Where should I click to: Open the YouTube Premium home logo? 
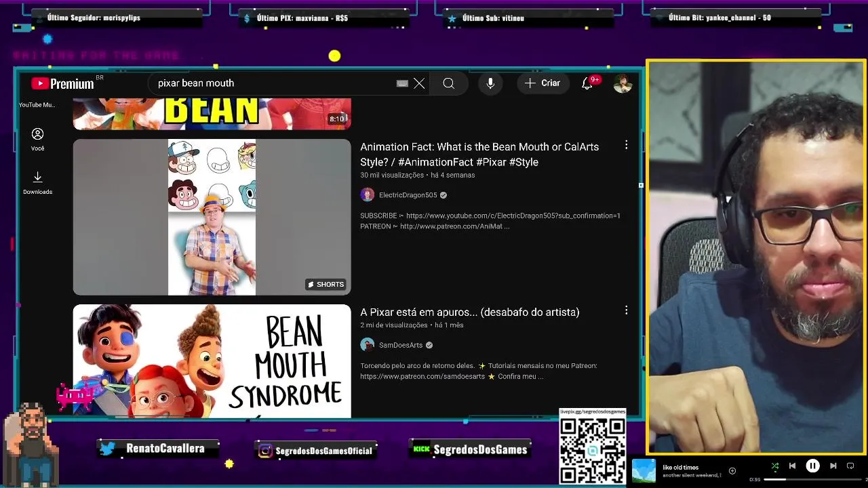tap(62, 83)
